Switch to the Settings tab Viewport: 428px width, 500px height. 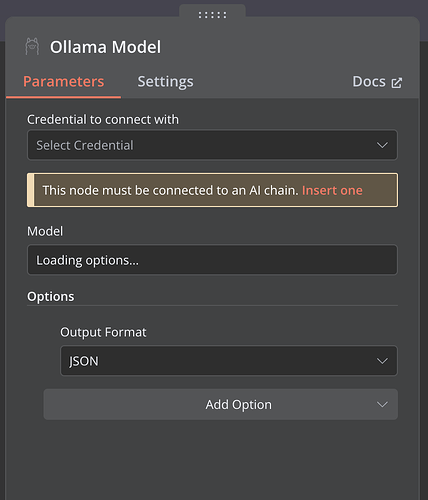coord(165,82)
